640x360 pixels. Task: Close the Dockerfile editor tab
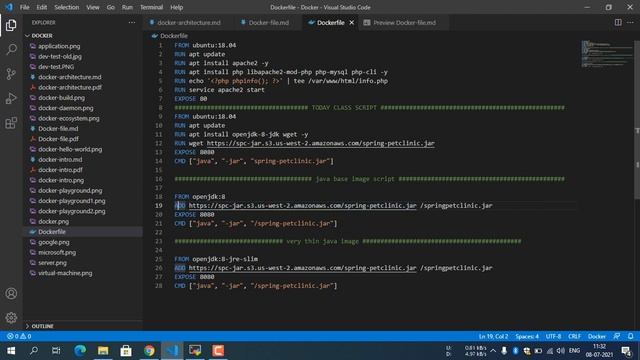(351, 22)
